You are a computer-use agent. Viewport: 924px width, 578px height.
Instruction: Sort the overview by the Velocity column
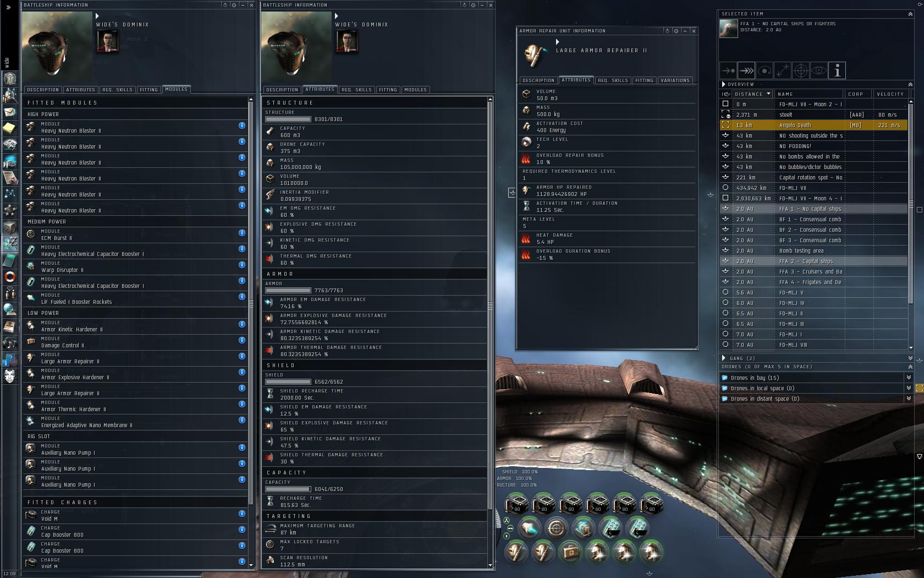[x=890, y=94]
